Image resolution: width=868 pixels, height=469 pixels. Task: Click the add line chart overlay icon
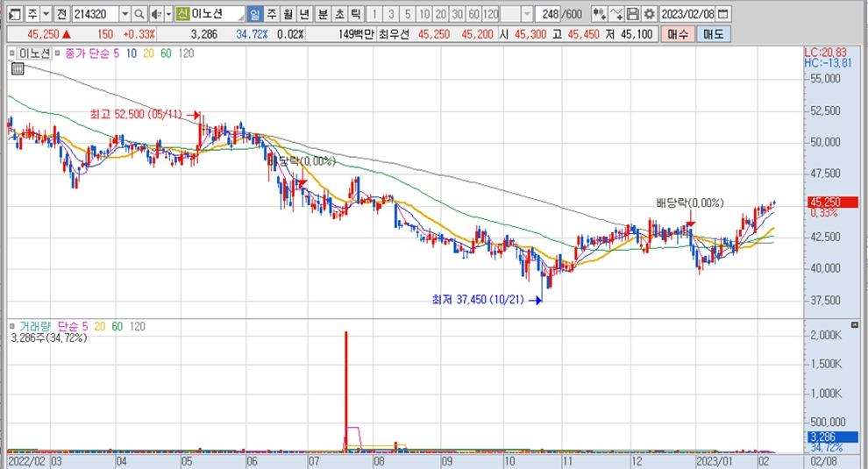pos(616,15)
